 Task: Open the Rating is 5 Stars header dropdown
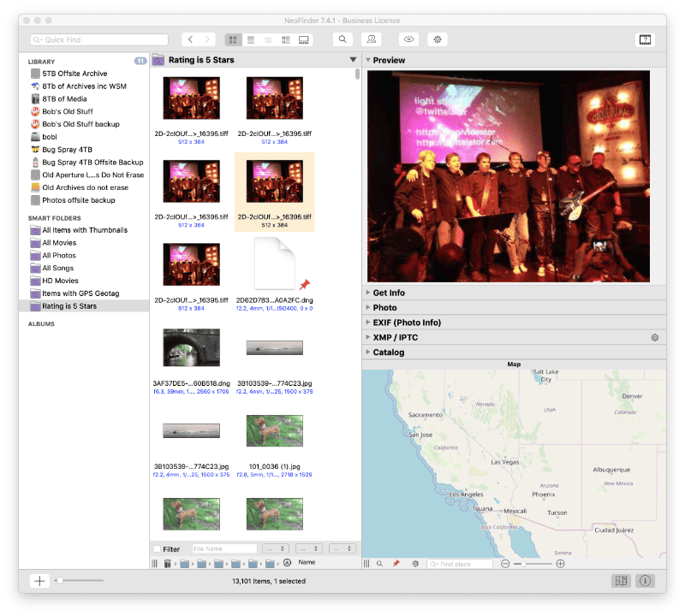click(353, 60)
